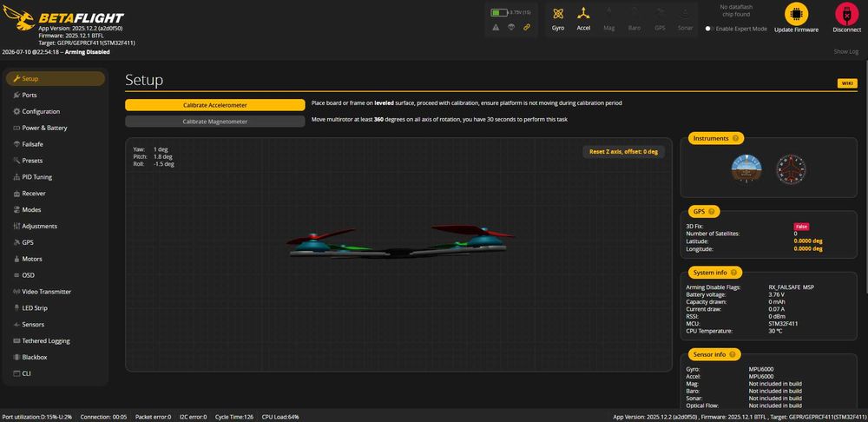Click the I2C error:0 status entry
The height and width of the screenshot is (422, 868).
tap(194, 417)
